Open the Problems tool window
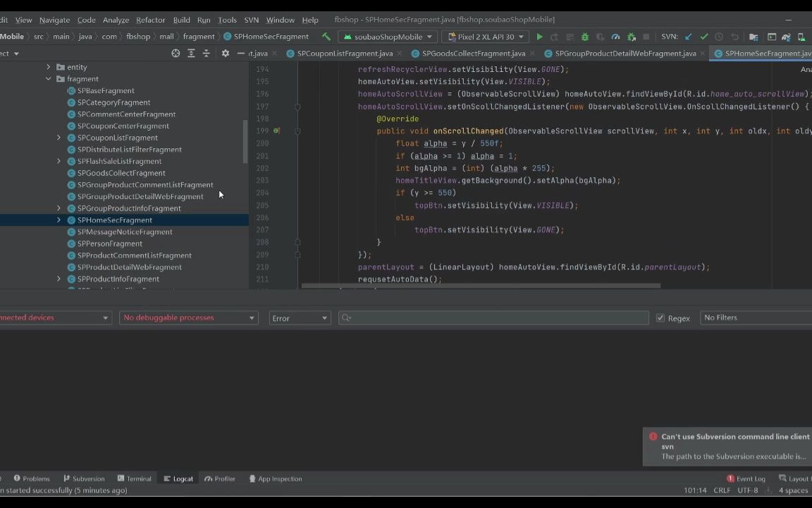The height and width of the screenshot is (508, 812). 32,478
